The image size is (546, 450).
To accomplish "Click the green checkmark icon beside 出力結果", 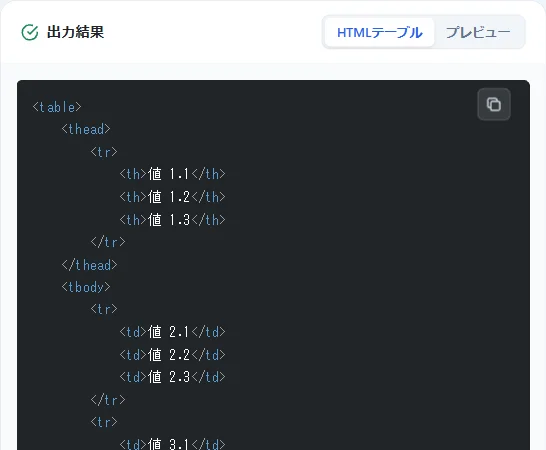I will click(x=30, y=32).
